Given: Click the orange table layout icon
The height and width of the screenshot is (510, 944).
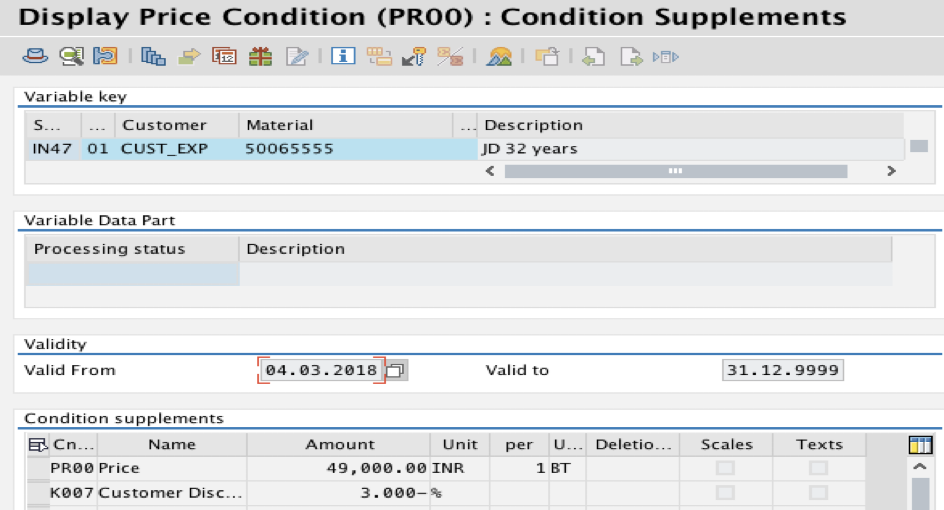Looking at the screenshot, I should coord(379,57).
